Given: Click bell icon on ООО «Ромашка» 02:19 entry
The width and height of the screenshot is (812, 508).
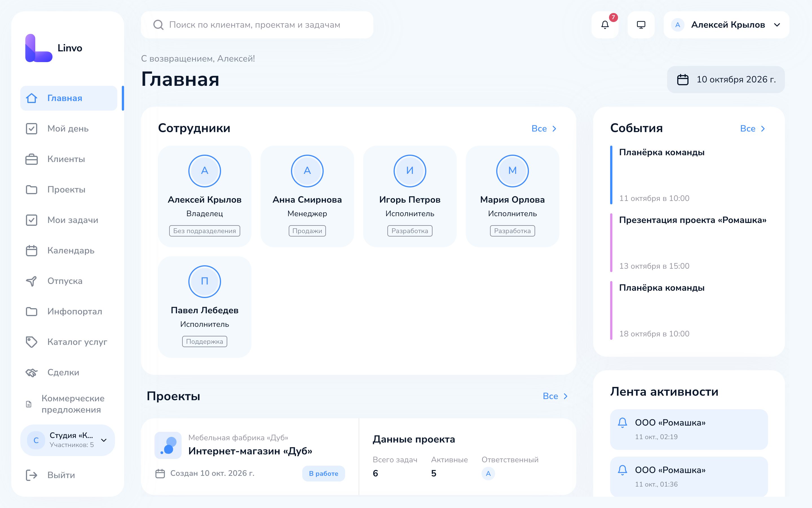Looking at the screenshot, I should point(623,423).
